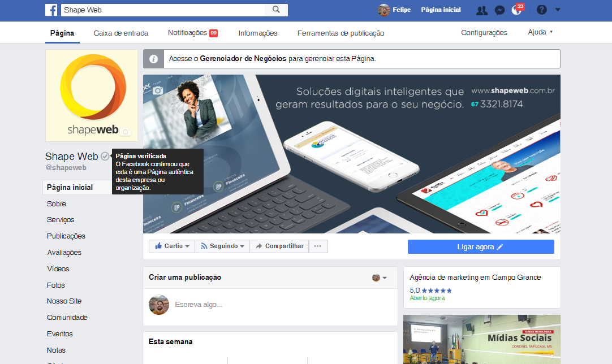Click the Compartilhar button
This screenshot has height=364, width=612.
pyautogui.click(x=279, y=246)
